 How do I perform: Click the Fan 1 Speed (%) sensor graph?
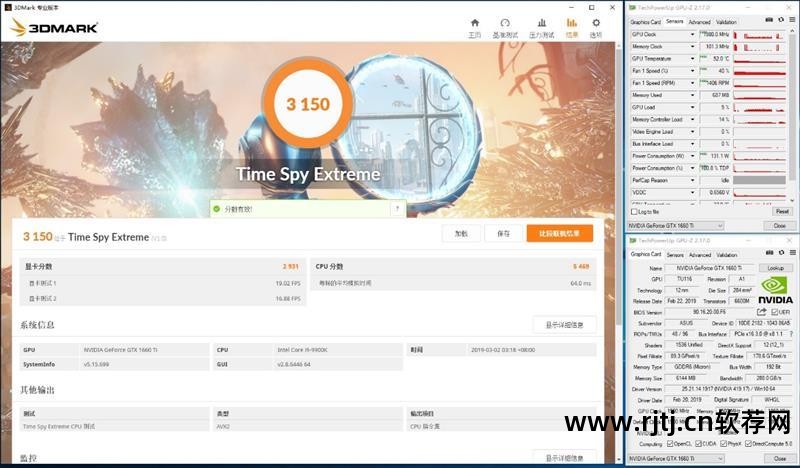pyautogui.click(x=759, y=71)
